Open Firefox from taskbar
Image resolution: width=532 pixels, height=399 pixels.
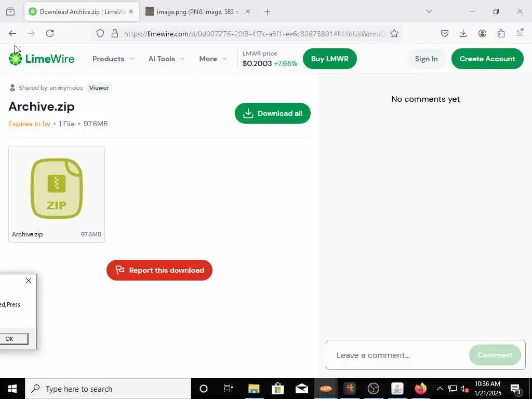tap(421, 389)
